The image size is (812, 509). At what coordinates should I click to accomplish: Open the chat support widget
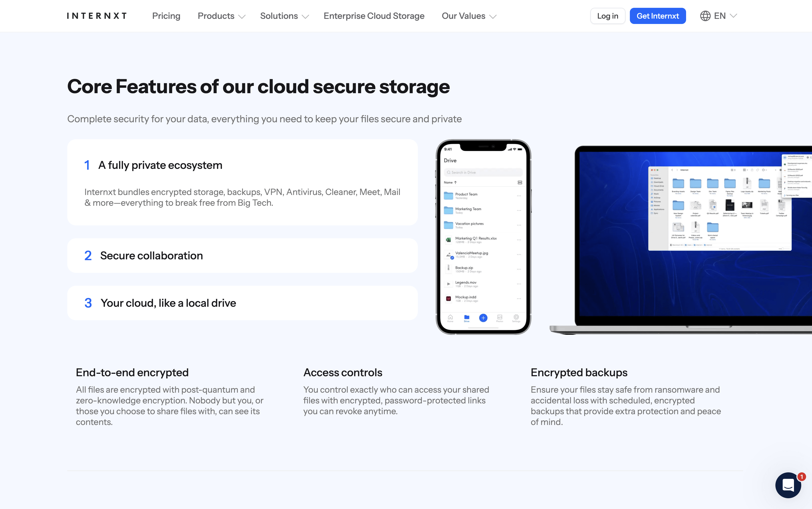point(788,485)
